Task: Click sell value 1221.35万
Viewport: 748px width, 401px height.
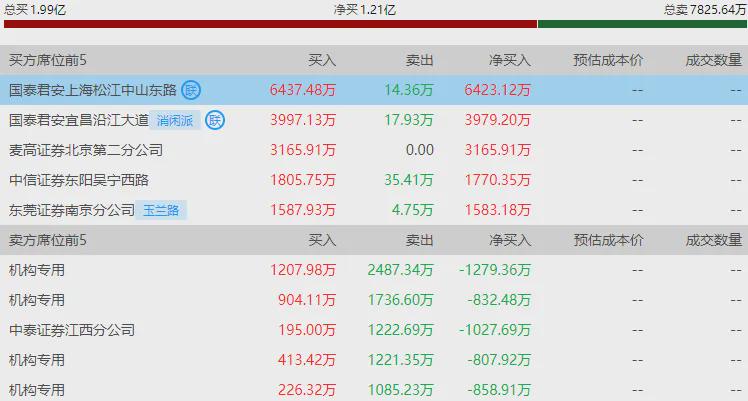Action: 401,360
